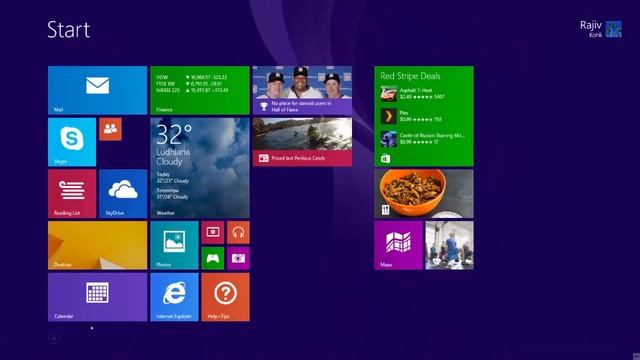
Task: Open the Store tile Red Stripe Deals
Action: (424, 116)
